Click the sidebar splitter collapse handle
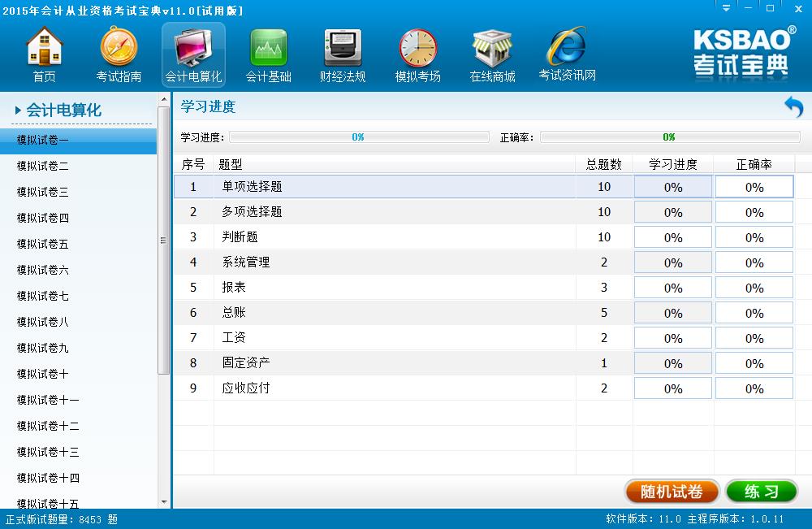812x529 pixels. (163, 240)
